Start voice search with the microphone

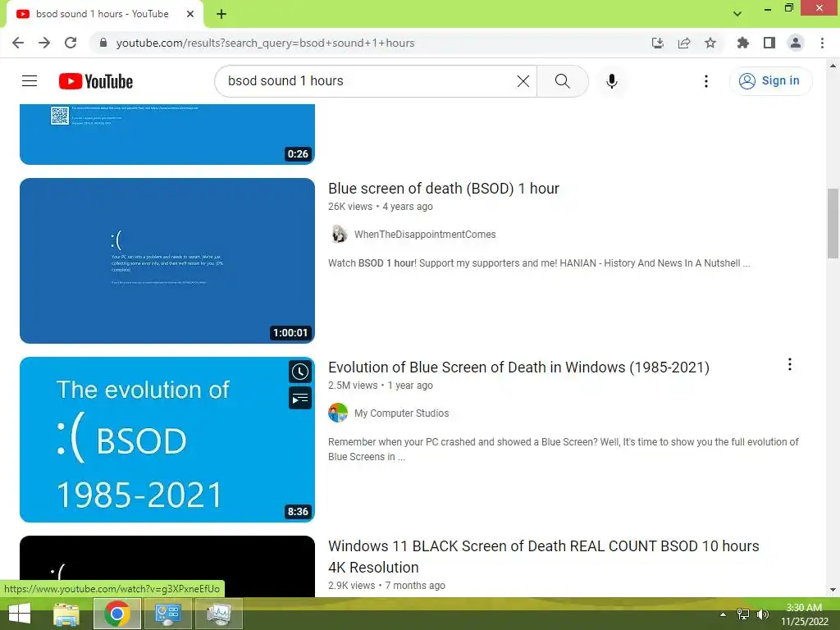pos(611,81)
